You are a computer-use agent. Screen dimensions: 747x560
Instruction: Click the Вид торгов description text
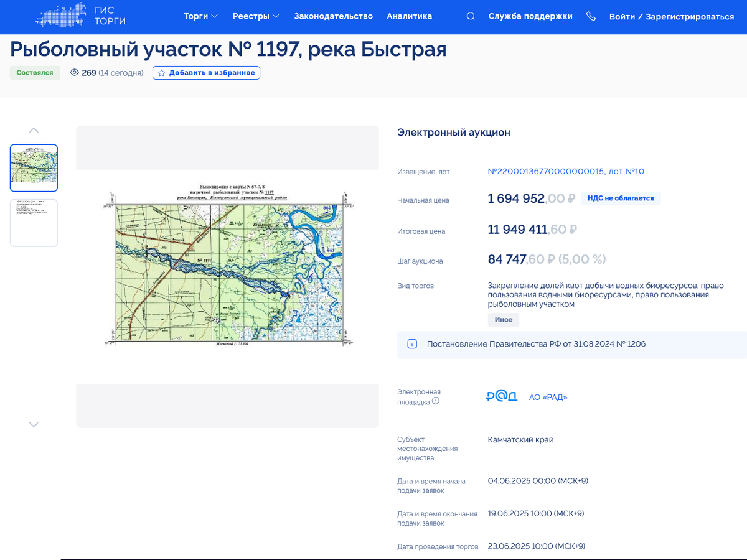click(x=606, y=295)
